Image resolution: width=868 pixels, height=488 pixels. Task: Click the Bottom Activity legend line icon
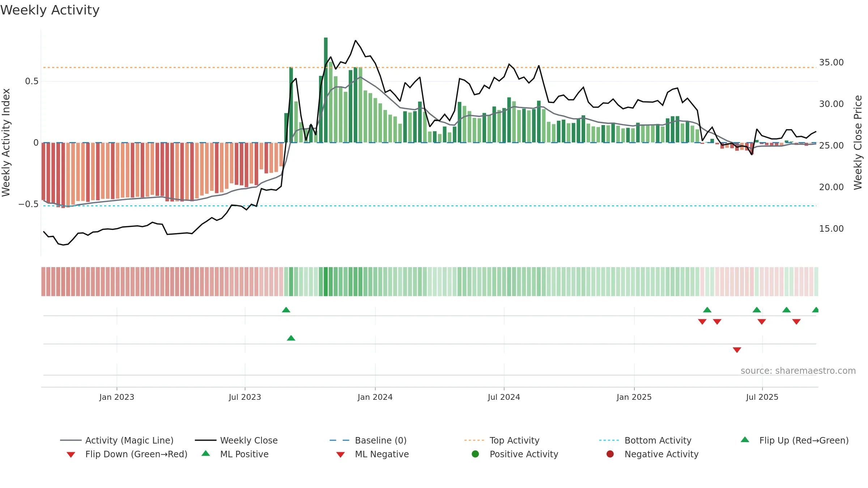click(x=609, y=440)
